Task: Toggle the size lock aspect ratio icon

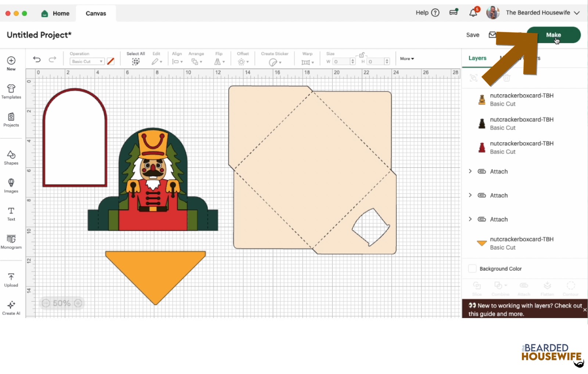Action: 362,55
